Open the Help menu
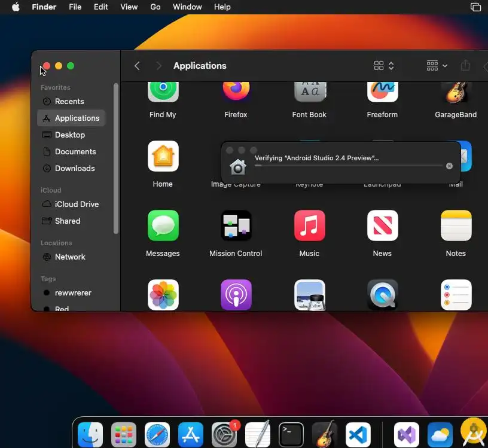Image resolution: width=488 pixels, height=448 pixels. coord(222,7)
